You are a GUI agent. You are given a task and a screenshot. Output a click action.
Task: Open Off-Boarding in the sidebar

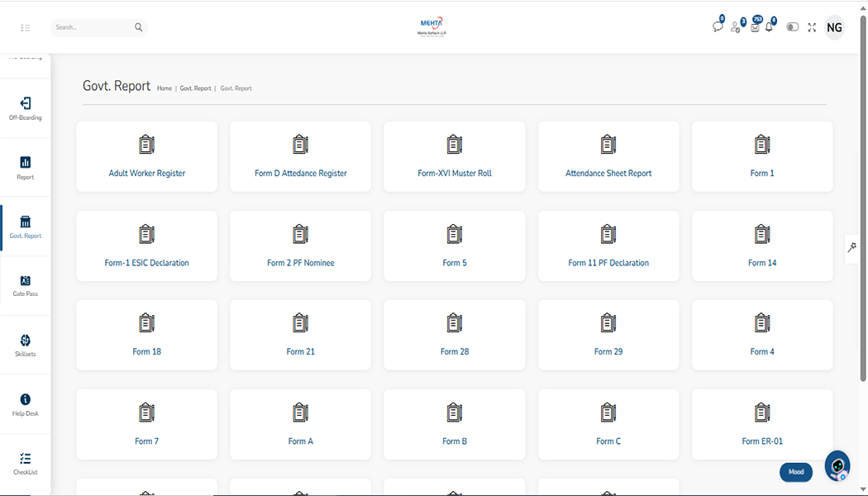pyautogui.click(x=26, y=108)
